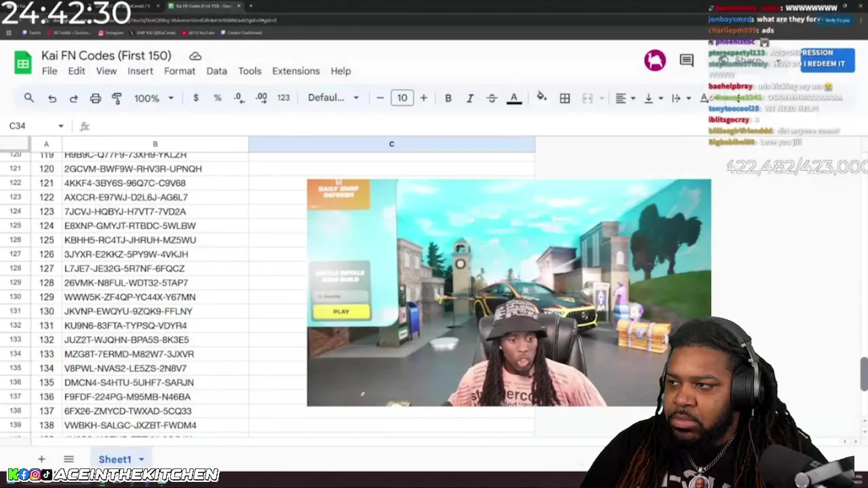Image resolution: width=868 pixels, height=488 pixels.
Task: Click the font size field showing 10
Action: click(x=402, y=98)
